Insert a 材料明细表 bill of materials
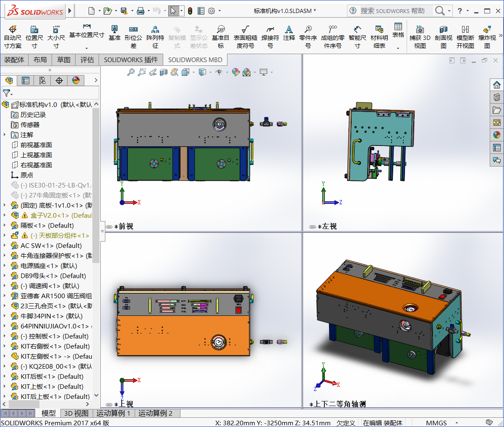 click(x=379, y=37)
